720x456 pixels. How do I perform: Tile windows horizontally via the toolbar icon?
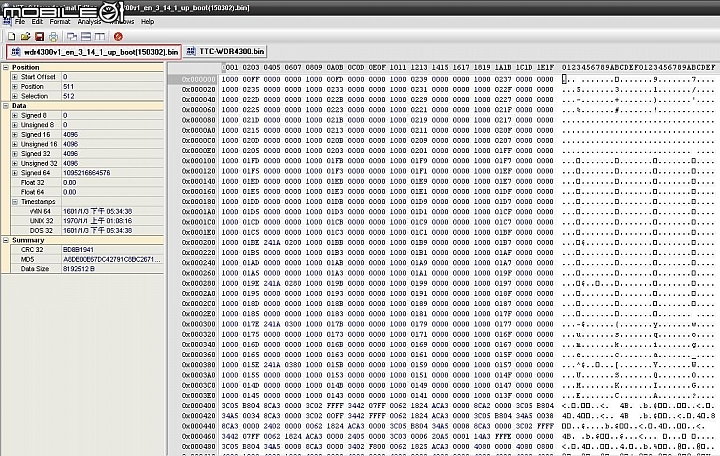(86, 36)
